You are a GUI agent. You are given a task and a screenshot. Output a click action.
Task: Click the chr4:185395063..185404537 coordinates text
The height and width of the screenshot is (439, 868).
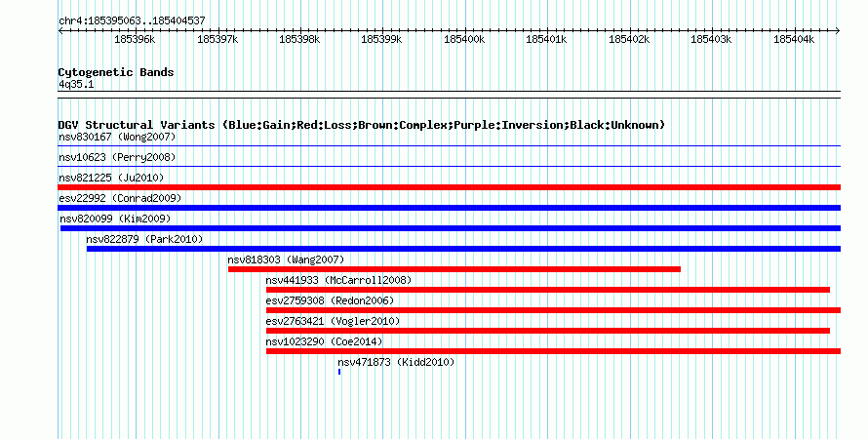coord(132,20)
